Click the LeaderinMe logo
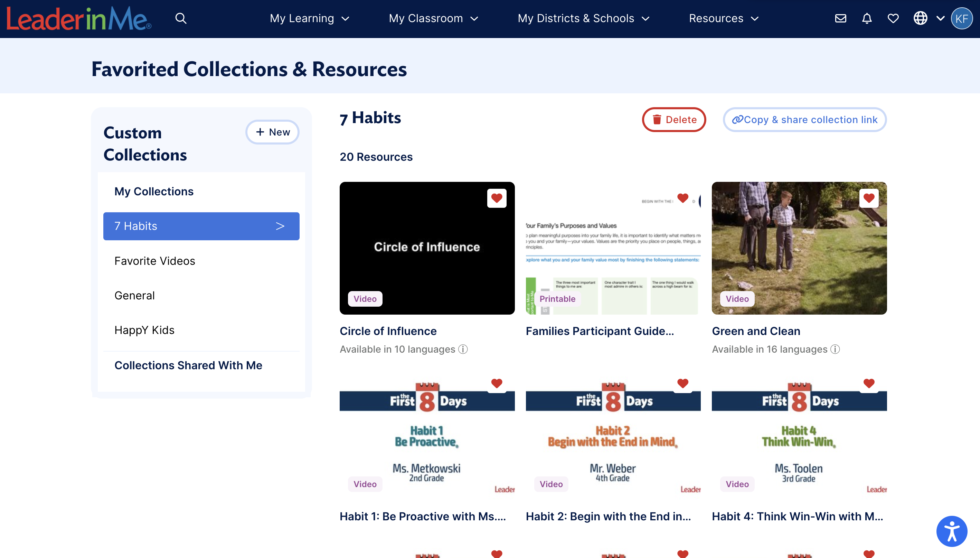The width and height of the screenshot is (980, 558). 78,18
